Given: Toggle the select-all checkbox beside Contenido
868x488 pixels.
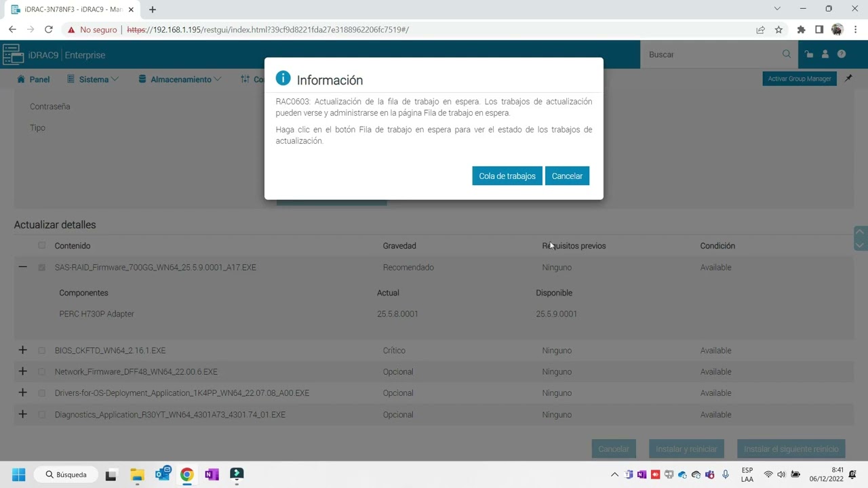Looking at the screenshot, I should click(41, 245).
